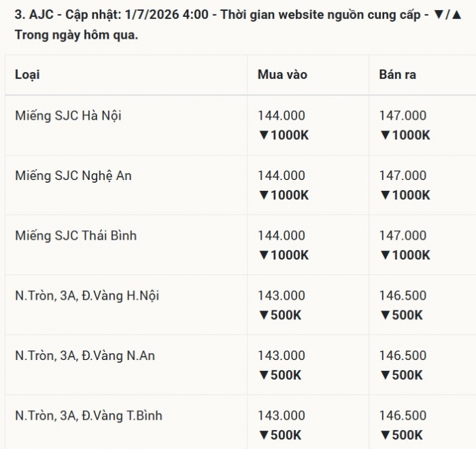Click down-arrow 500K under H.Nội buy price

click(280, 315)
